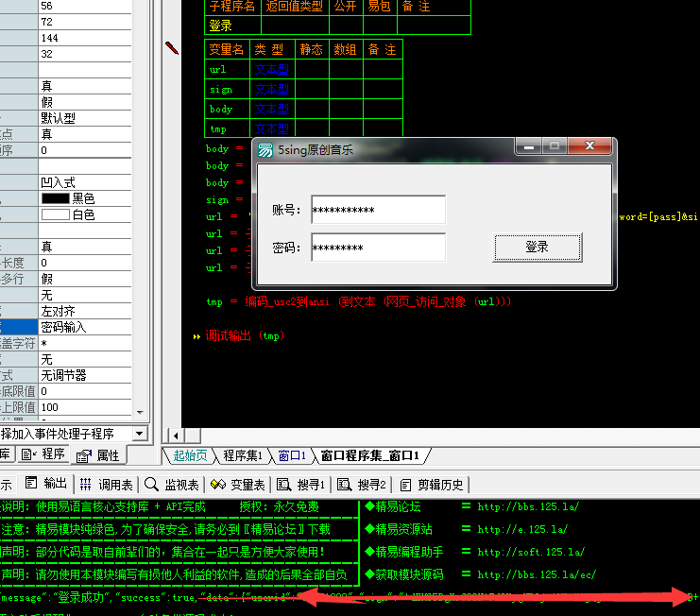The height and width of the screenshot is (616, 700).
Task: Click the 监视表 magnifier icon
Action: click(x=151, y=484)
